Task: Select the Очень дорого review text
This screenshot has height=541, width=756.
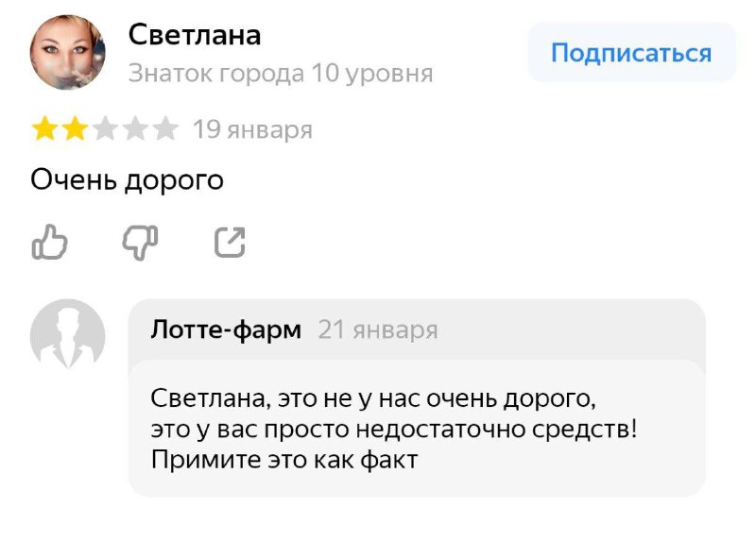Action: 128,180
